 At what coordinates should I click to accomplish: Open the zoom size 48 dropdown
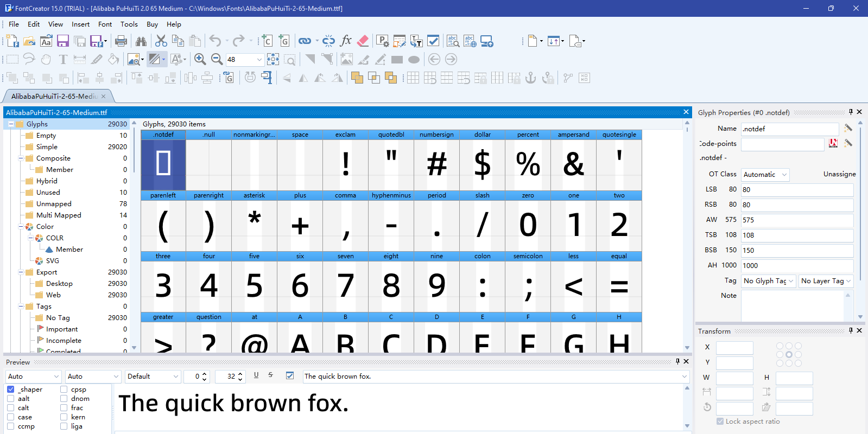coord(259,60)
